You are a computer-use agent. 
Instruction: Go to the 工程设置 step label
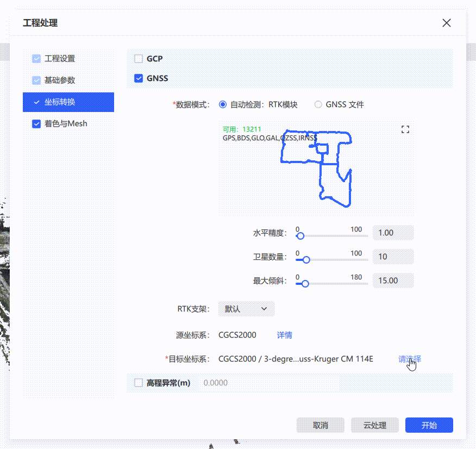(x=60, y=59)
